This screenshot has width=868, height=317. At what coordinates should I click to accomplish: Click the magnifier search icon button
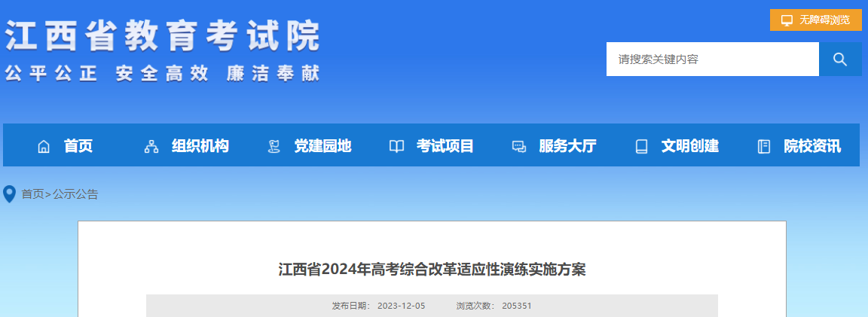pos(840,59)
